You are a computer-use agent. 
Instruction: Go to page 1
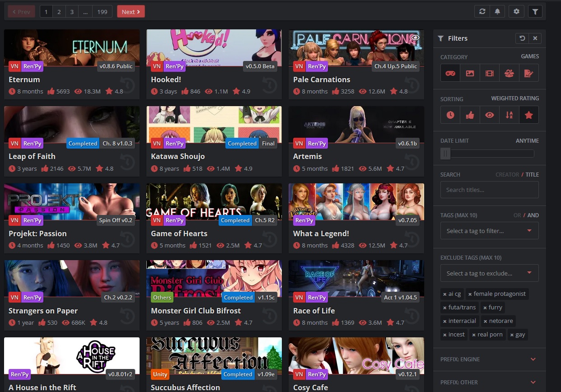pyautogui.click(x=46, y=12)
